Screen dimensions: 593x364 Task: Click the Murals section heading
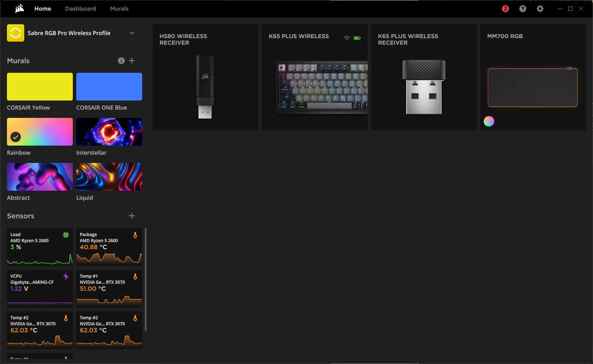18,61
